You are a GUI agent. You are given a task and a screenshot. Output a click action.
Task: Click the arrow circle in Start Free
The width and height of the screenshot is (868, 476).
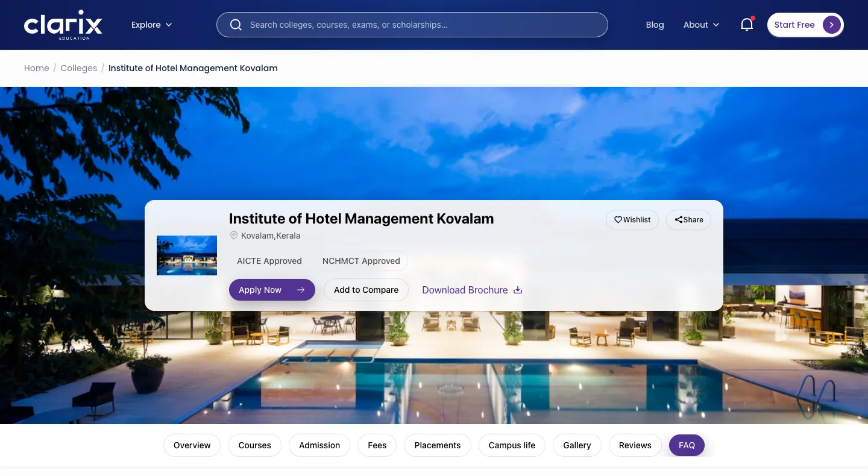click(832, 25)
